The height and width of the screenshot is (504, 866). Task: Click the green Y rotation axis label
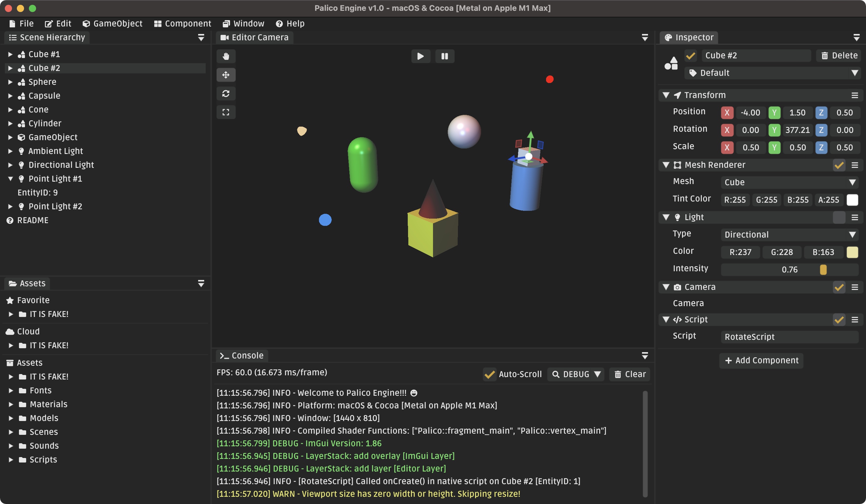point(774,130)
